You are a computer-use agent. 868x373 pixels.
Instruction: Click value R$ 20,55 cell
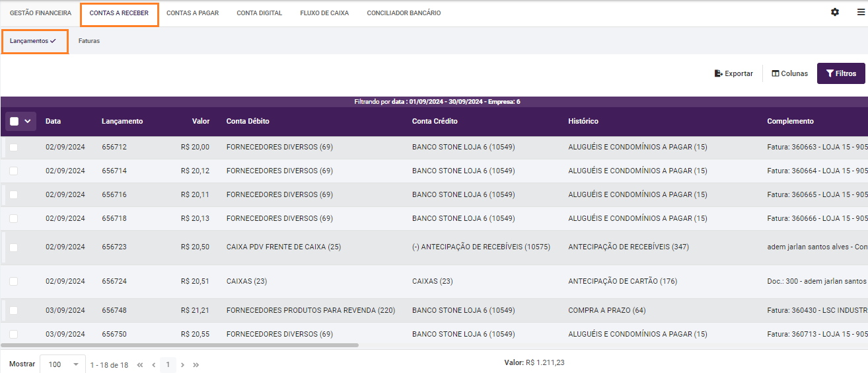(195, 334)
